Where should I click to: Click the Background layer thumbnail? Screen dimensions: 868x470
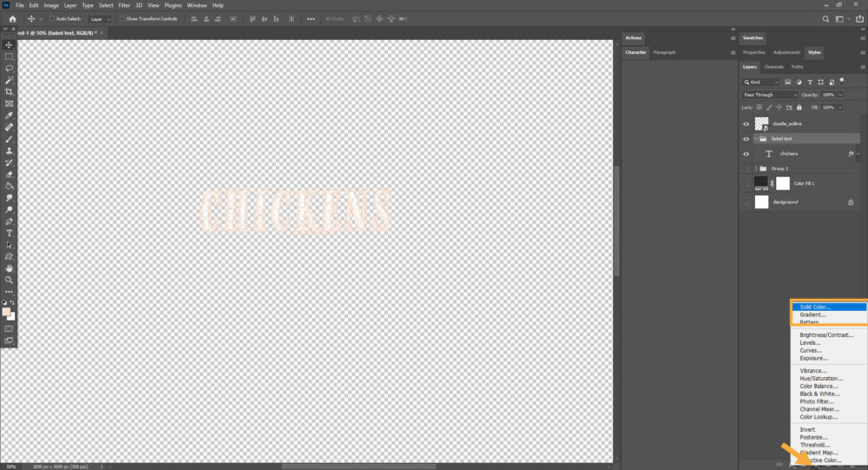point(762,202)
